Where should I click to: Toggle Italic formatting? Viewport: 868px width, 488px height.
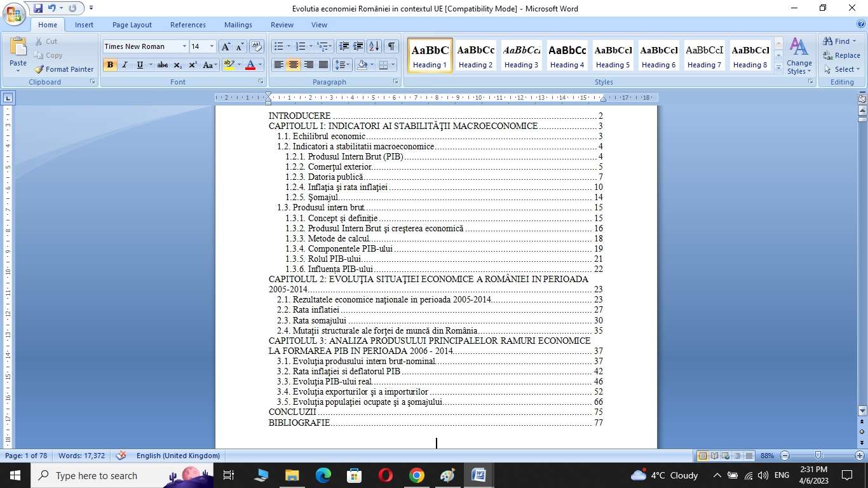pyautogui.click(x=125, y=65)
